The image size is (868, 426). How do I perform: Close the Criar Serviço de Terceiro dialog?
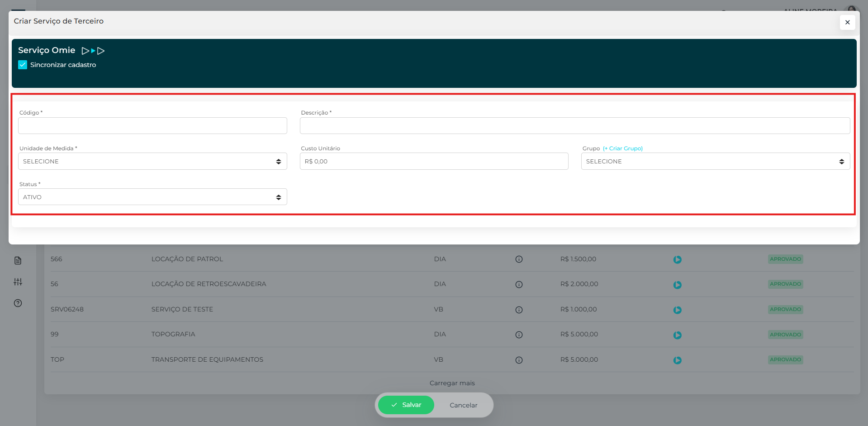pyautogui.click(x=847, y=22)
